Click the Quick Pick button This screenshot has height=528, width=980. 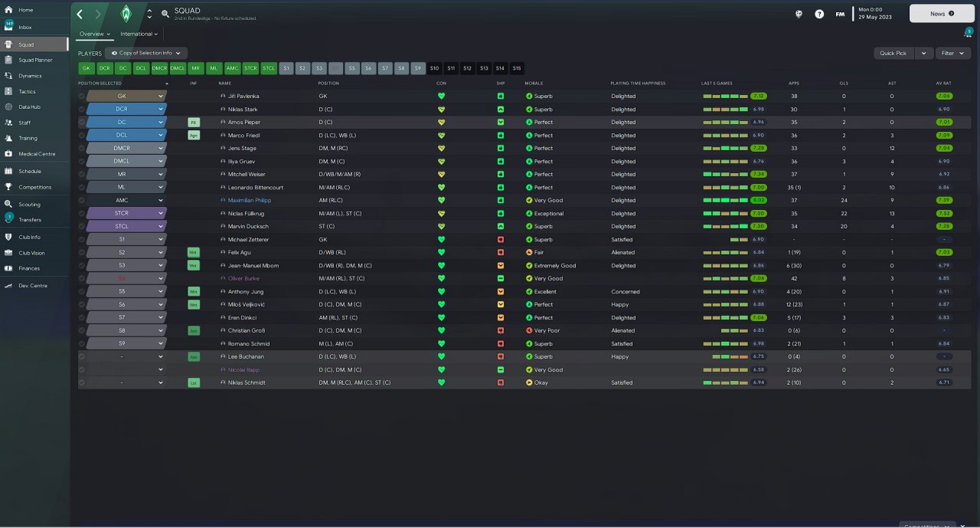tap(893, 54)
